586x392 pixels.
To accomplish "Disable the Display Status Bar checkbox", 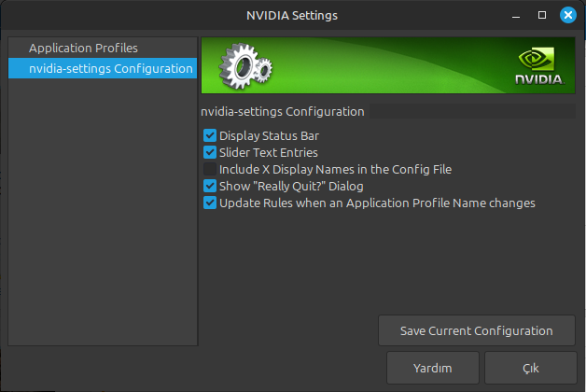I will coord(210,136).
